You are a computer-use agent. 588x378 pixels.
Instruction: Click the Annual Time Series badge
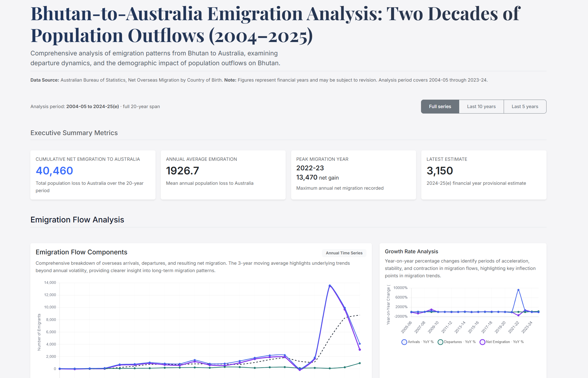click(344, 253)
